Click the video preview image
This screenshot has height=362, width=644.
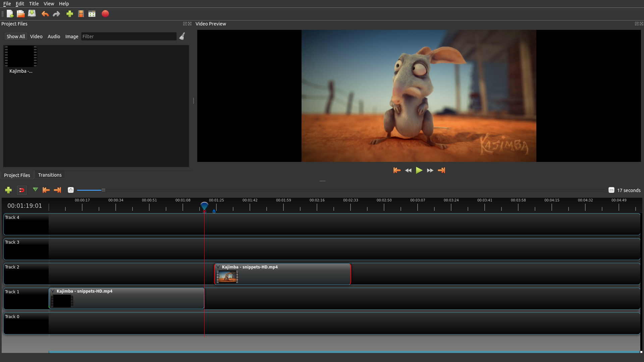point(419,96)
